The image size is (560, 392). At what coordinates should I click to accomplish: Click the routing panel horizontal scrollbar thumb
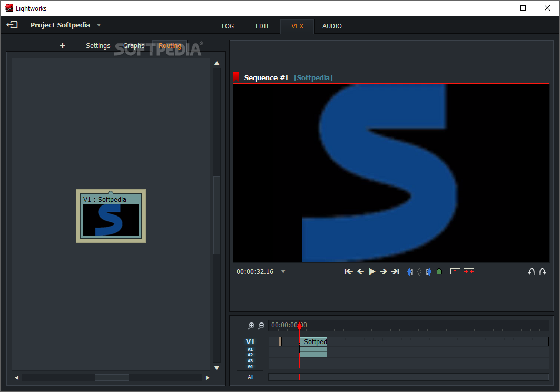point(112,378)
